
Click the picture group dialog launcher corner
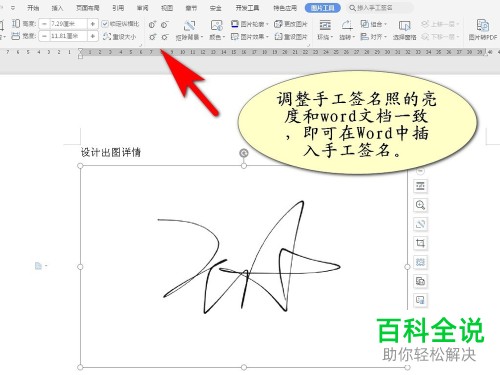(309, 45)
